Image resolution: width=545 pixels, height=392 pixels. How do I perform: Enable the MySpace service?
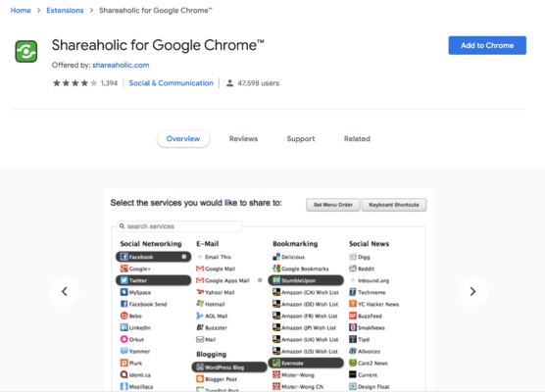135,292
